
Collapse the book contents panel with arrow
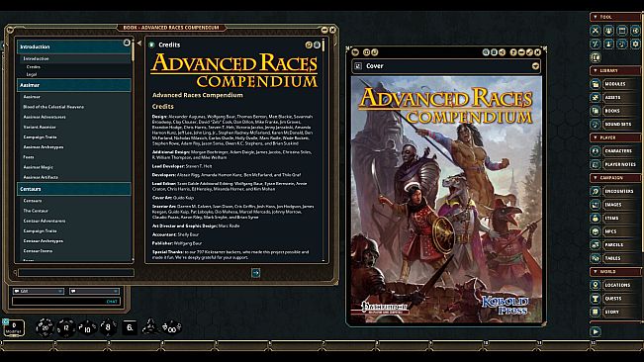click(139, 43)
